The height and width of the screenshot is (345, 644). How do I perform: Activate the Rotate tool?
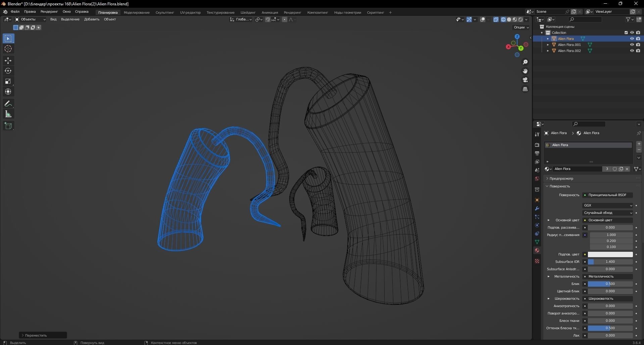point(8,71)
